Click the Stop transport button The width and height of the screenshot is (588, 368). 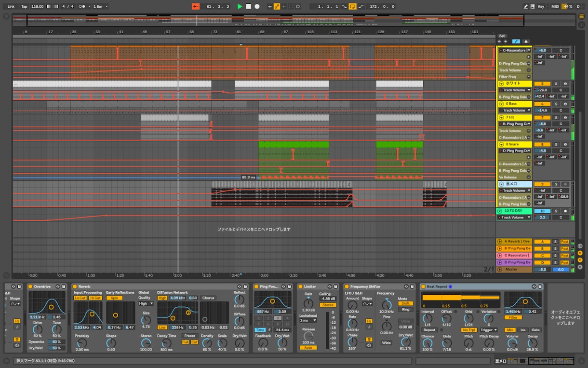coord(248,6)
